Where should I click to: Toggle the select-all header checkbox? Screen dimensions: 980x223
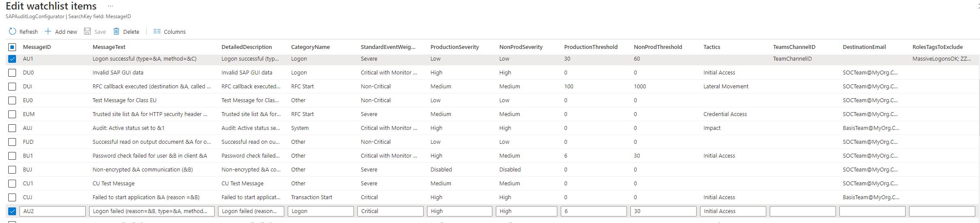pyautogui.click(x=12, y=47)
